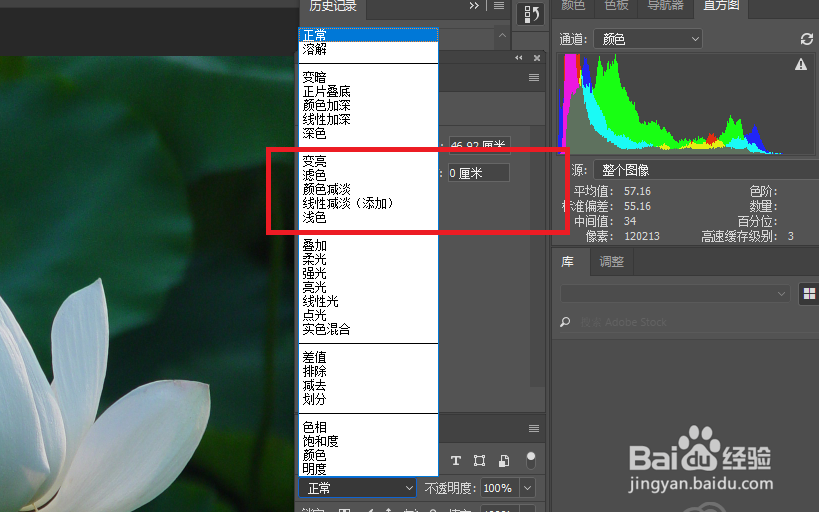The height and width of the screenshot is (512, 819).
Task: Select the 直方图 tab
Action: (721, 6)
